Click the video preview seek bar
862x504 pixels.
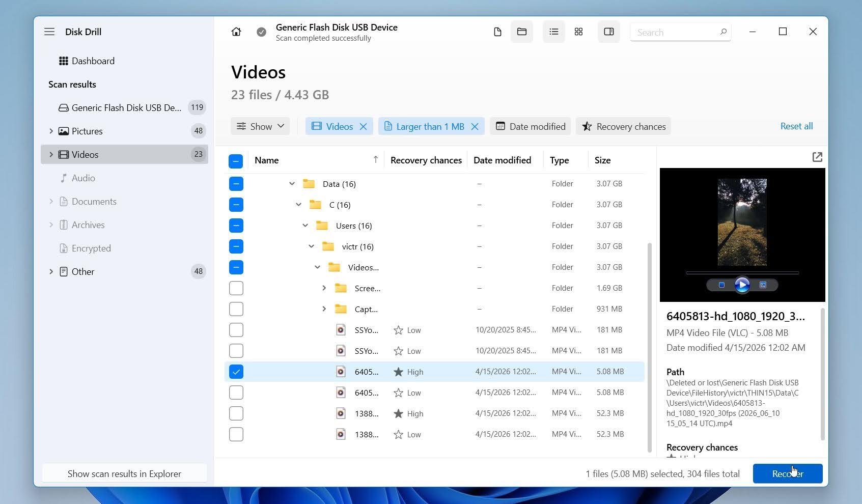(x=742, y=273)
